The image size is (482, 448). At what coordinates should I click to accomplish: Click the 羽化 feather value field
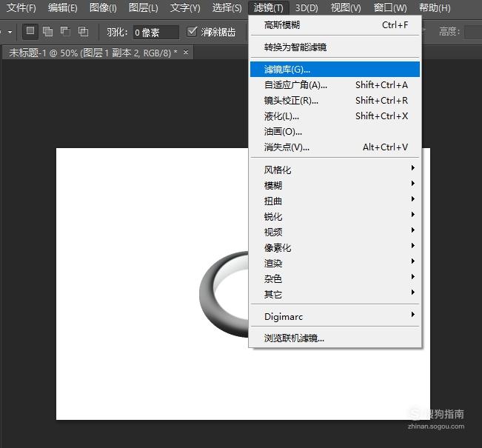[155, 33]
